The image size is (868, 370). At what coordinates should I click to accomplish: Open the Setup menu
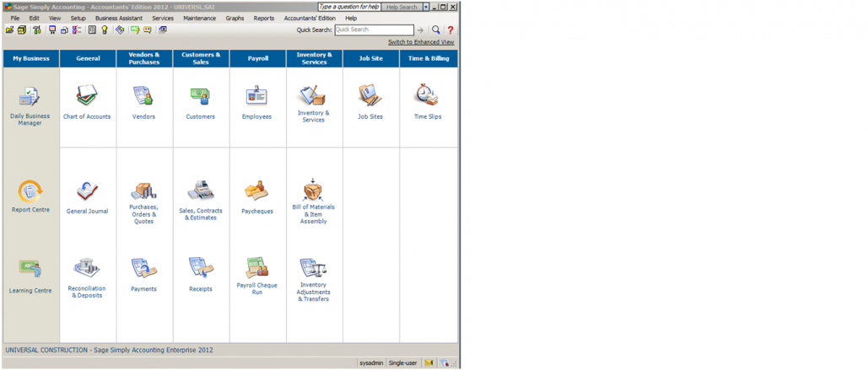tap(78, 19)
